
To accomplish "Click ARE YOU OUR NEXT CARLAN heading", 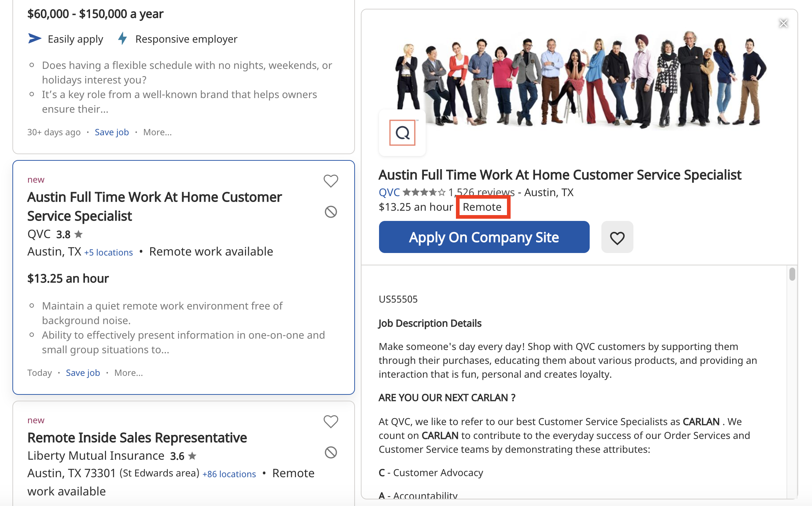I will pos(447,398).
